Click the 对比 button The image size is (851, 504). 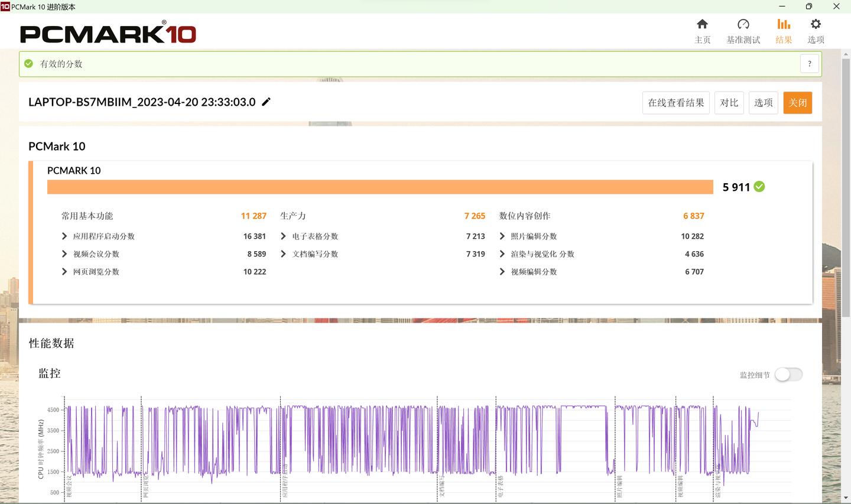tap(729, 103)
